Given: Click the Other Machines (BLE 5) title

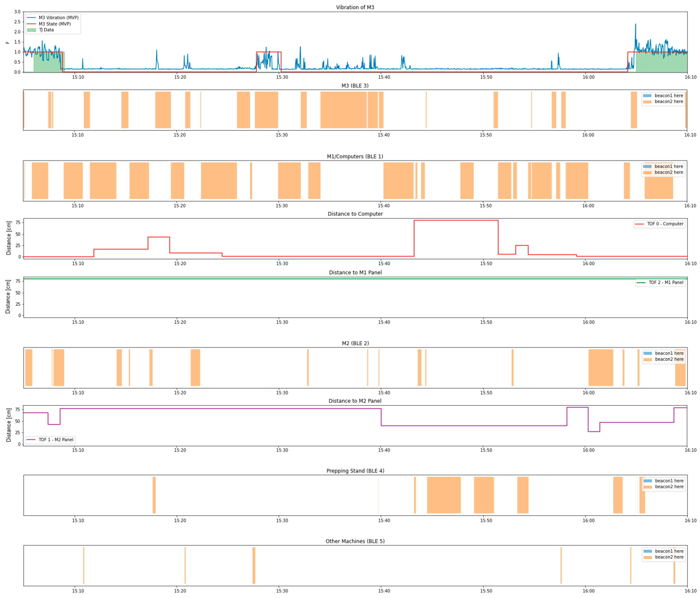Looking at the screenshot, I should (355, 541).
